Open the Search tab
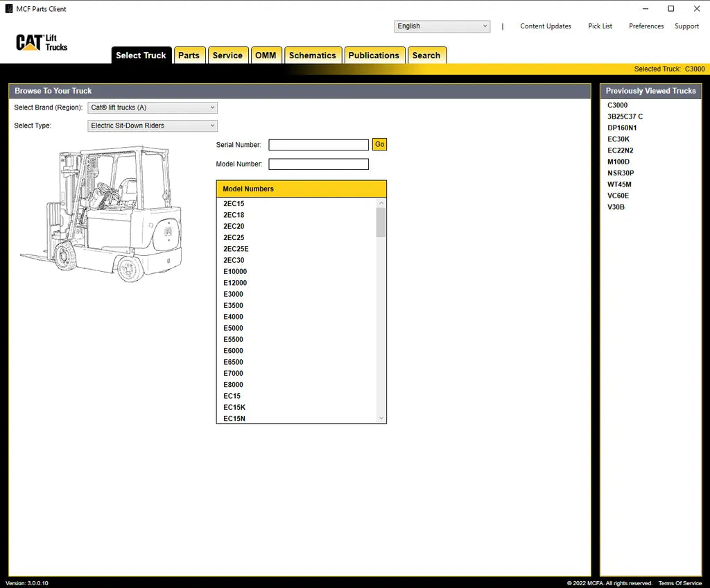Screen dimensions: 710x588 (x=426, y=55)
